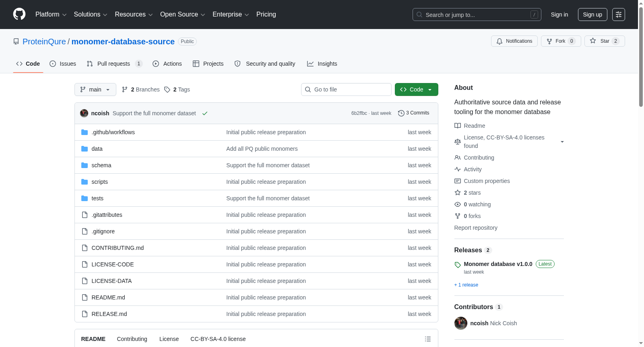The width and height of the screenshot is (644, 347).
Task: View the 2 Branches link
Action: click(x=141, y=89)
